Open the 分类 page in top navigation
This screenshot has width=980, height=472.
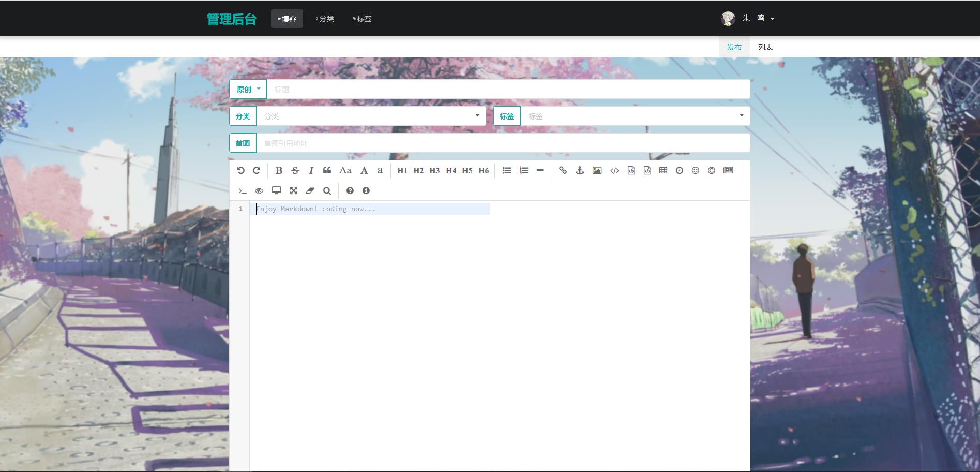point(325,19)
